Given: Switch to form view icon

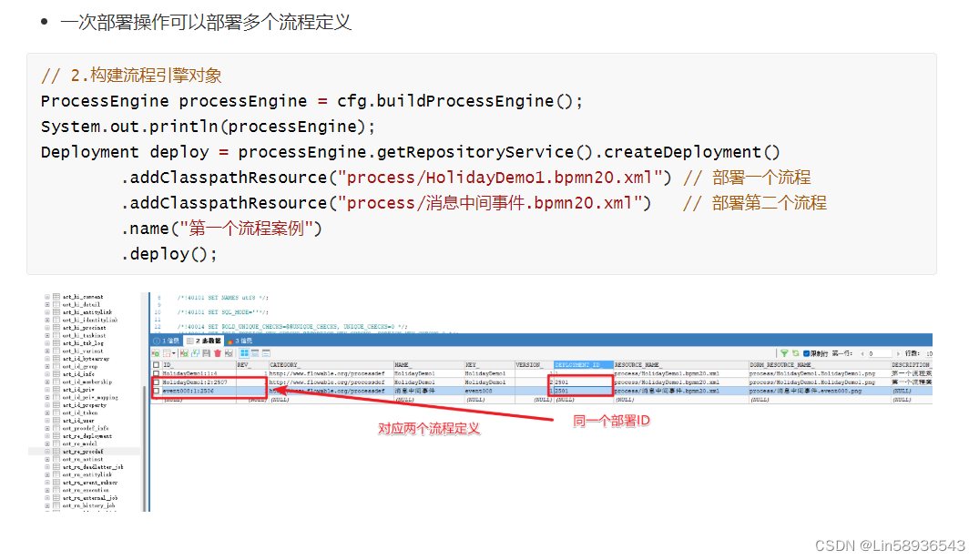Looking at the screenshot, I should point(255,353).
